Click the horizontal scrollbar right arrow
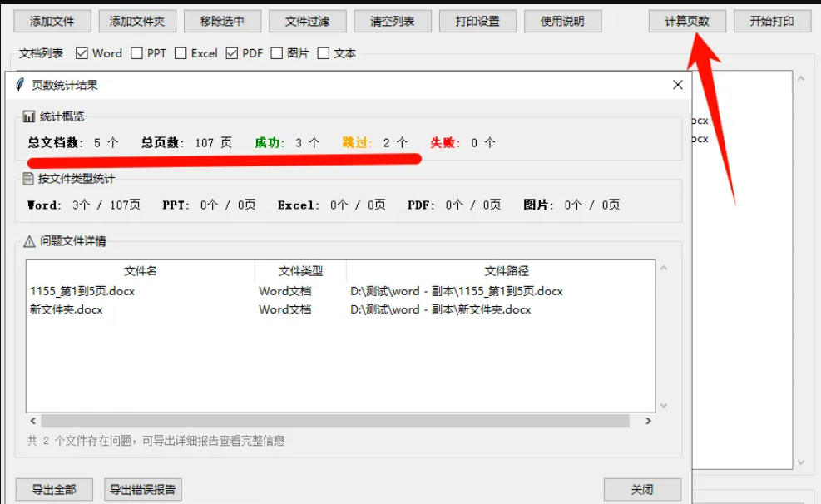Image resolution: width=821 pixels, height=504 pixels. 648,421
